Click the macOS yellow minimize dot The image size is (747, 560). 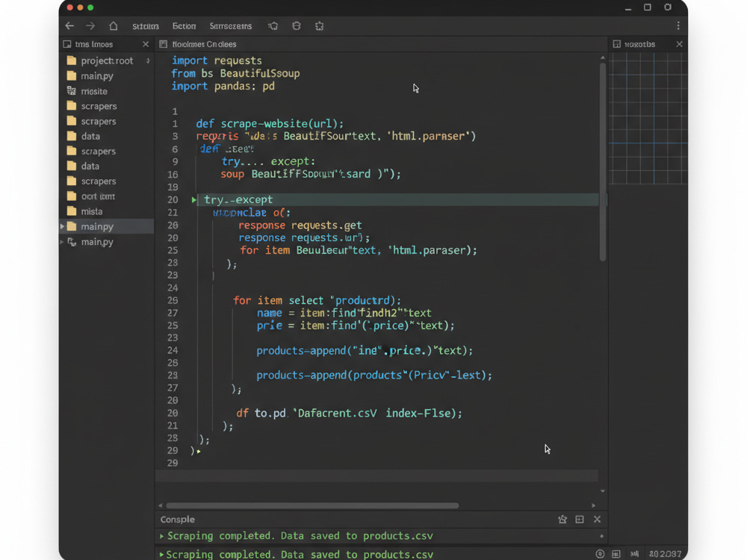pos(80,7)
